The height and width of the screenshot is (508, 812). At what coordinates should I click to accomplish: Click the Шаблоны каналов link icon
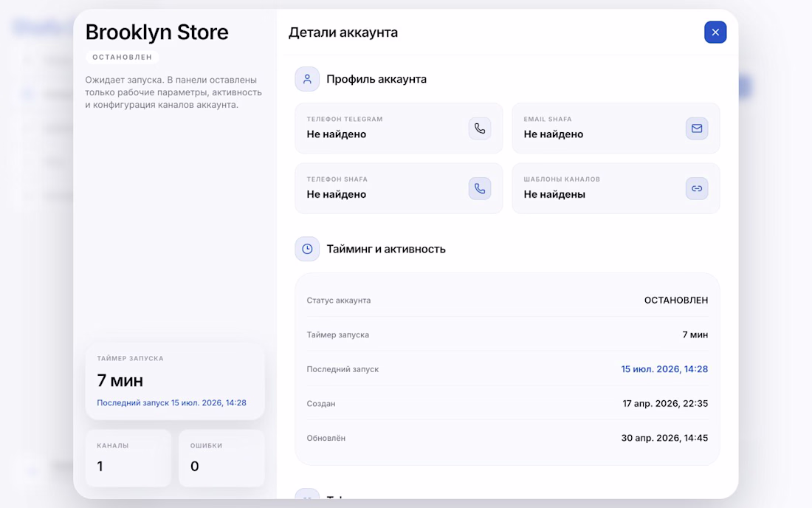pos(697,188)
